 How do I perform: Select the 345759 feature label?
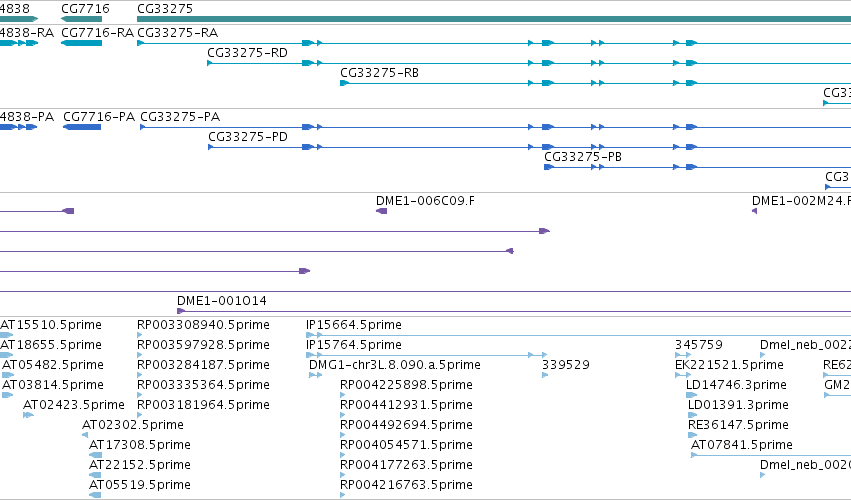[699, 345]
